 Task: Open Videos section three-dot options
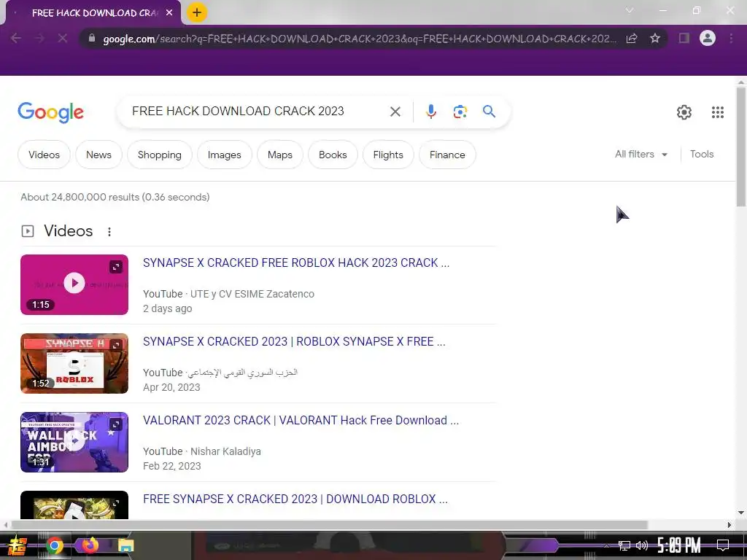pyautogui.click(x=109, y=232)
